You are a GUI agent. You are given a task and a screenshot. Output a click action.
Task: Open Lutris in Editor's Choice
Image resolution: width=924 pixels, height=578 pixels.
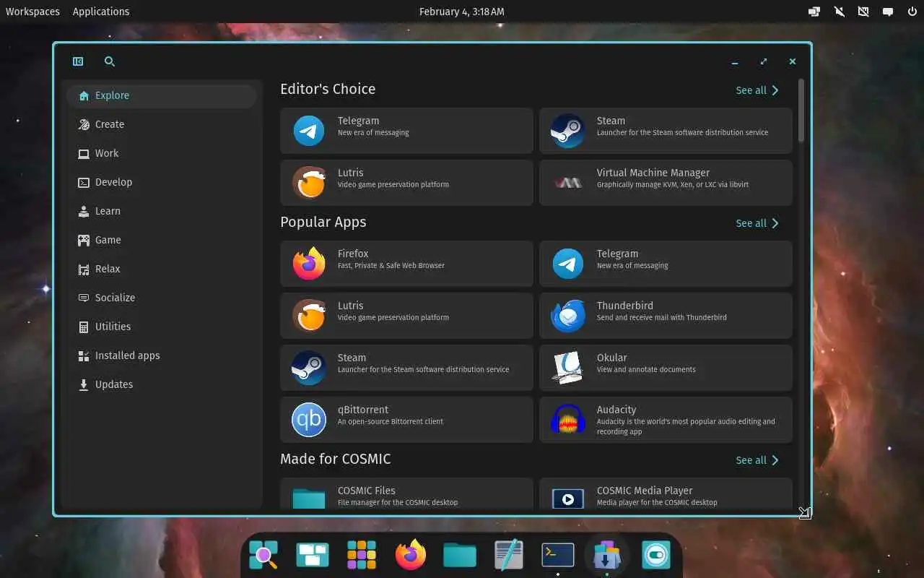pos(406,183)
